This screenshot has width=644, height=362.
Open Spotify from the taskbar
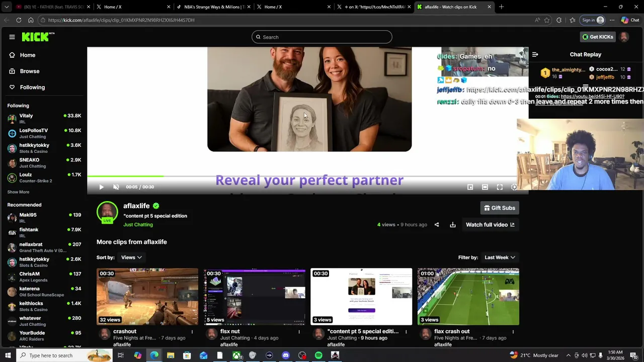pyautogui.click(x=318, y=355)
